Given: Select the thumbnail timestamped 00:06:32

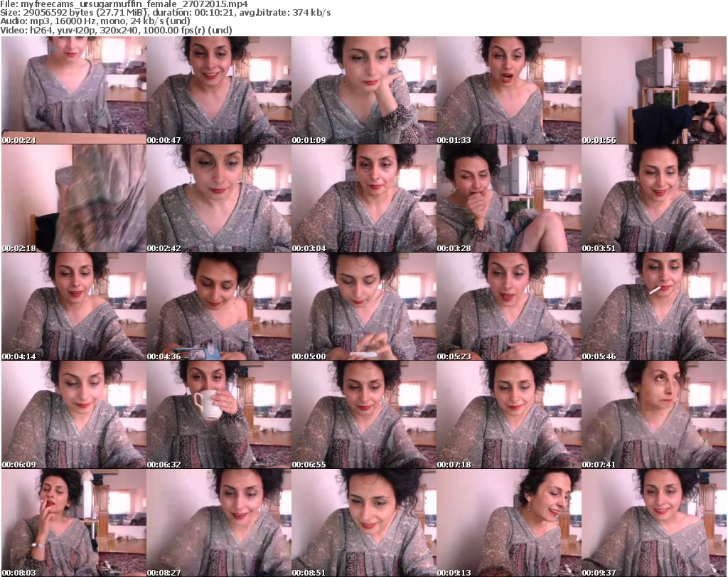Looking at the screenshot, I should pyautogui.click(x=219, y=415).
